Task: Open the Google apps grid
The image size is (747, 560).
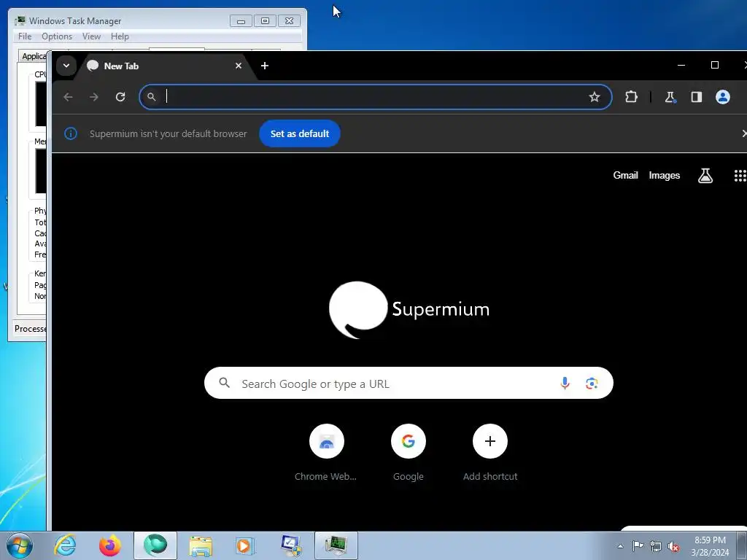Action: 740,176
